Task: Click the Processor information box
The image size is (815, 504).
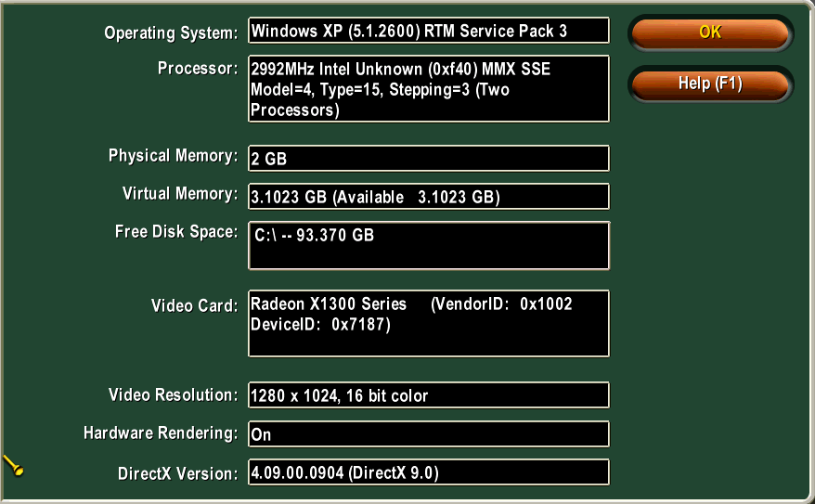Action: click(x=428, y=89)
